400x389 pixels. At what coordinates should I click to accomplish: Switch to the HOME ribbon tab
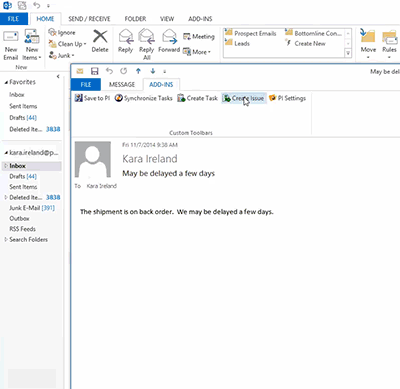point(45,19)
